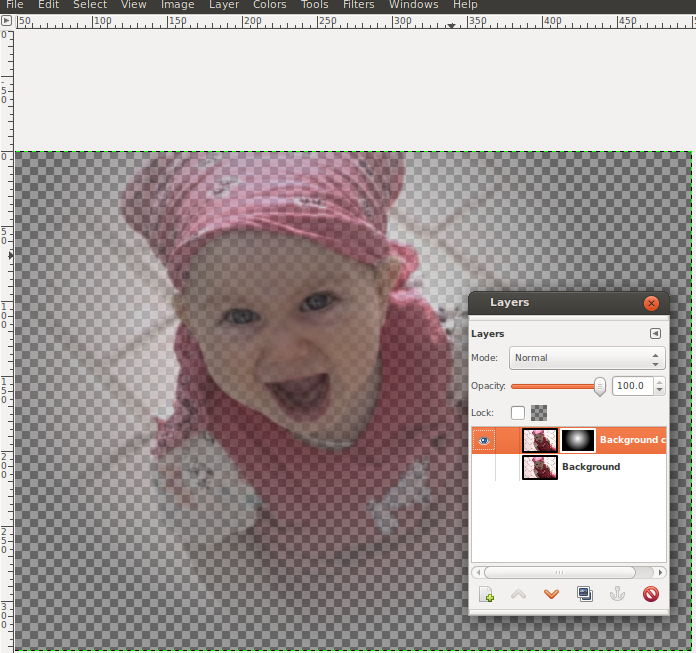Viewport: 696px width, 653px height.
Task: Duplicate the selected layer
Action: 584,595
